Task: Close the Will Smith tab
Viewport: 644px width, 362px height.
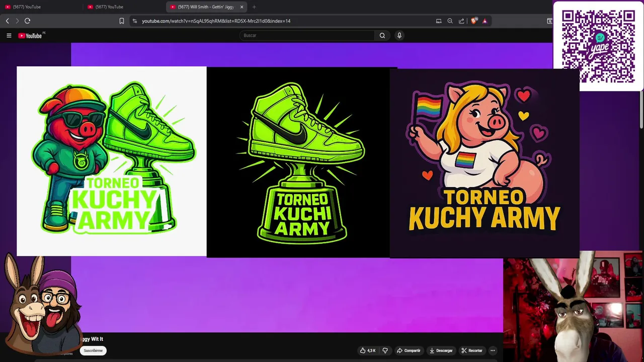Action: click(242, 7)
